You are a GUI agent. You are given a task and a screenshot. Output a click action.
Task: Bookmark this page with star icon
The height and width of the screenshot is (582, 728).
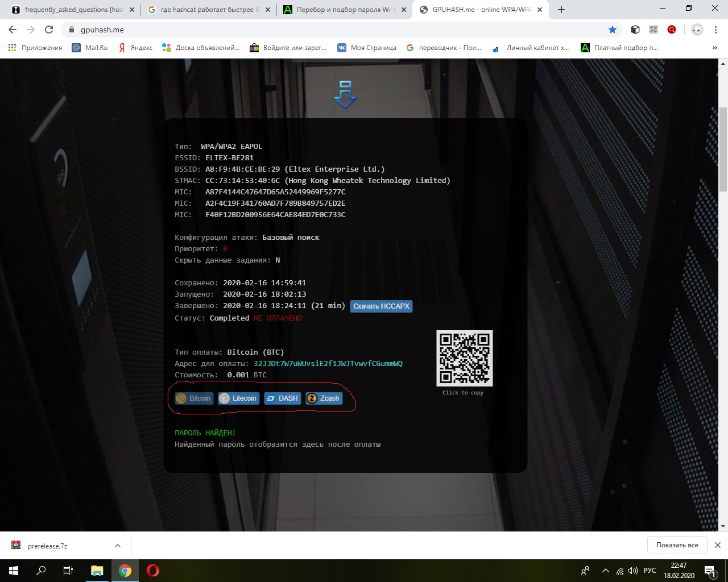613,30
